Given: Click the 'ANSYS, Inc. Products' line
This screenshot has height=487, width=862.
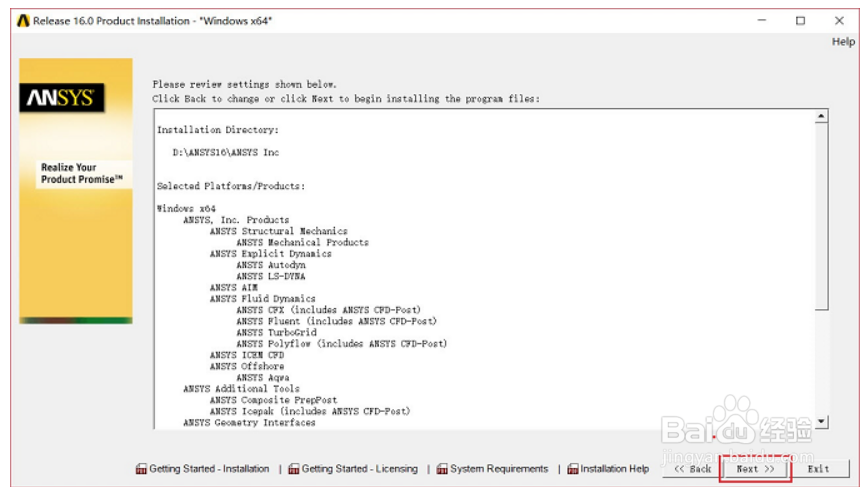Looking at the screenshot, I should tap(236, 220).
